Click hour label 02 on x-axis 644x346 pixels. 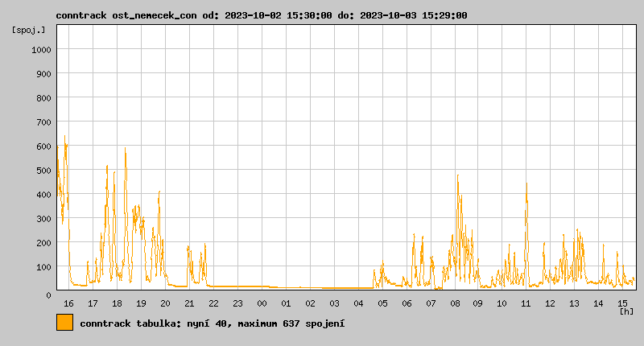pyautogui.click(x=310, y=303)
